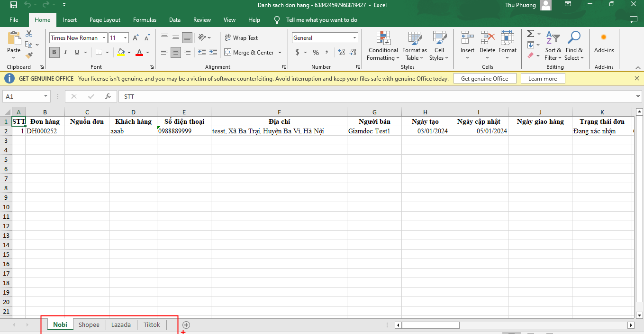Open the number format General dropdown

coord(354,38)
